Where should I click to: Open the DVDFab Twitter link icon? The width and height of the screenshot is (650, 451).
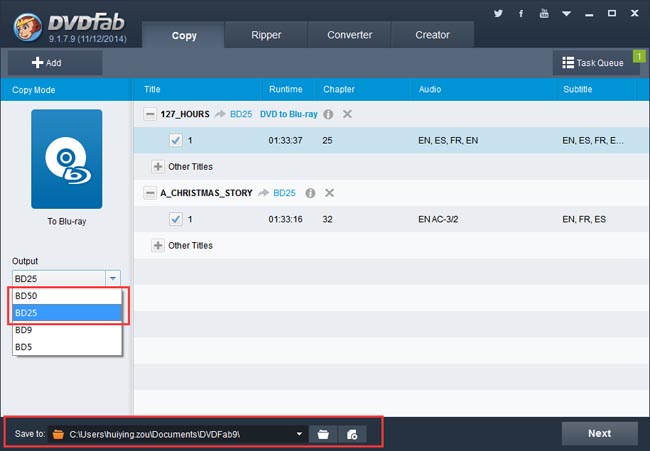point(498,14)
